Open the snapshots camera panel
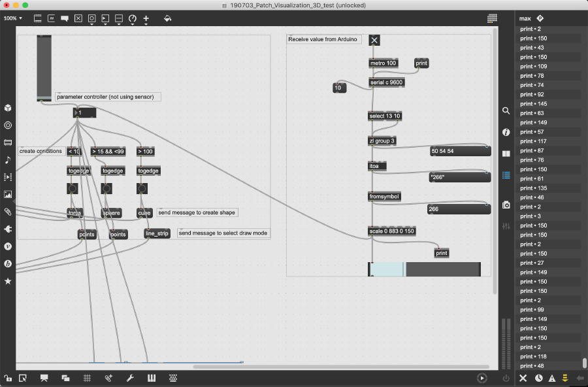The width and height of the screenshot is (588, 387). (506, 205)
